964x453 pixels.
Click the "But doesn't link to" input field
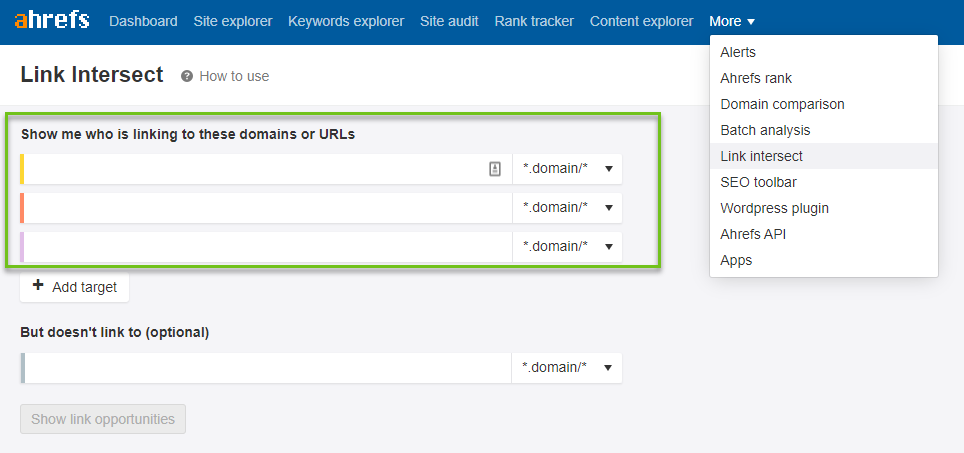(x=266, y=368)
